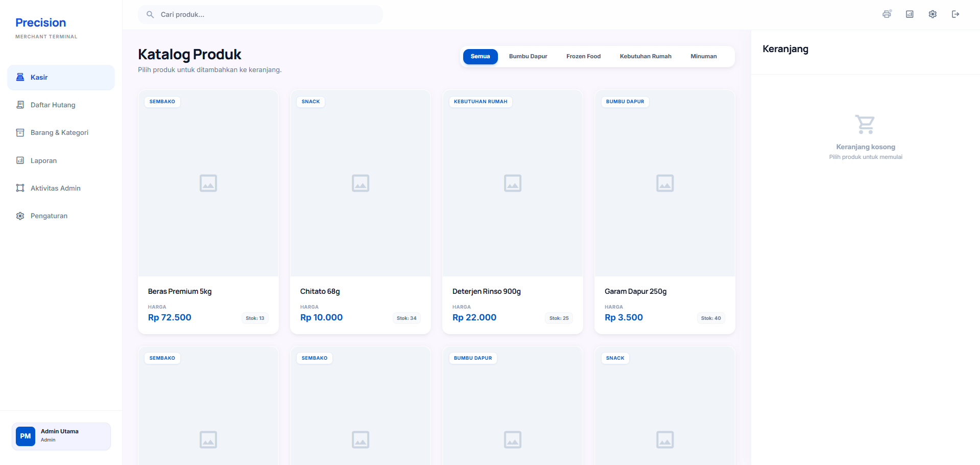Screen dimensions: 980x465
Task: Click the Keranjang kosong message
Action: [866, 147]
